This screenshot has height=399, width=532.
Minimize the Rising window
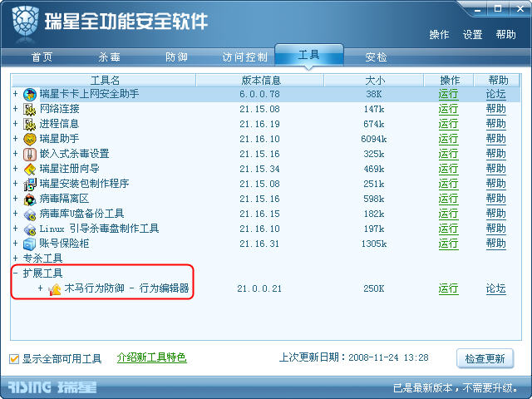(x=477, y=9)
